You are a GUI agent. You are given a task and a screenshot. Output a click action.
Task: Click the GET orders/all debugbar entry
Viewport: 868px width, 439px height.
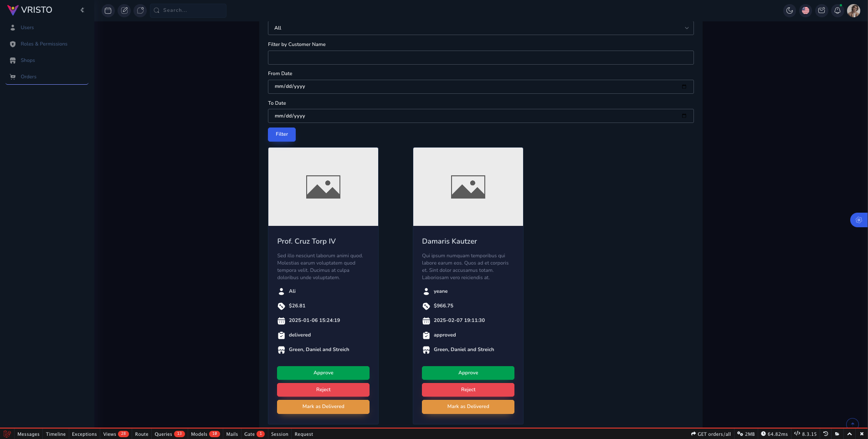[x=711, y=434]
